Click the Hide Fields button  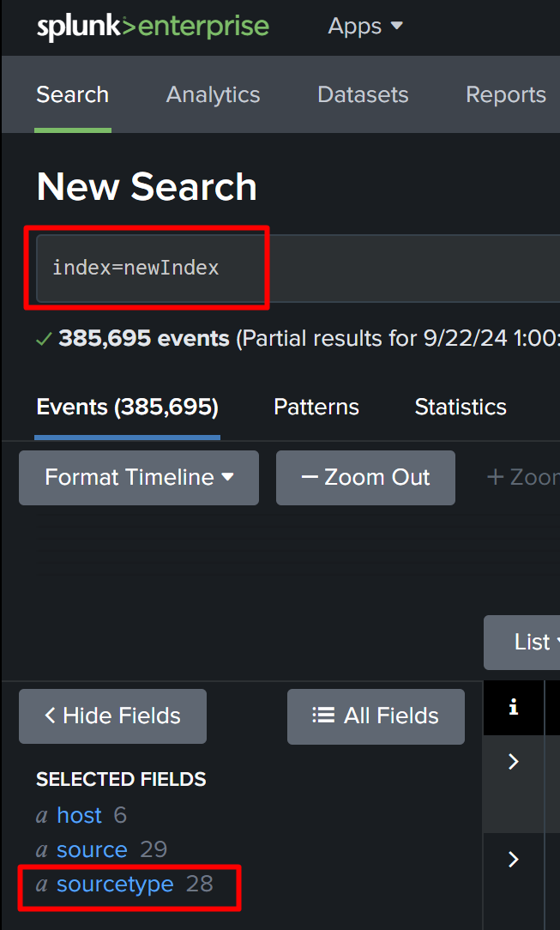[x=112, y=716]
